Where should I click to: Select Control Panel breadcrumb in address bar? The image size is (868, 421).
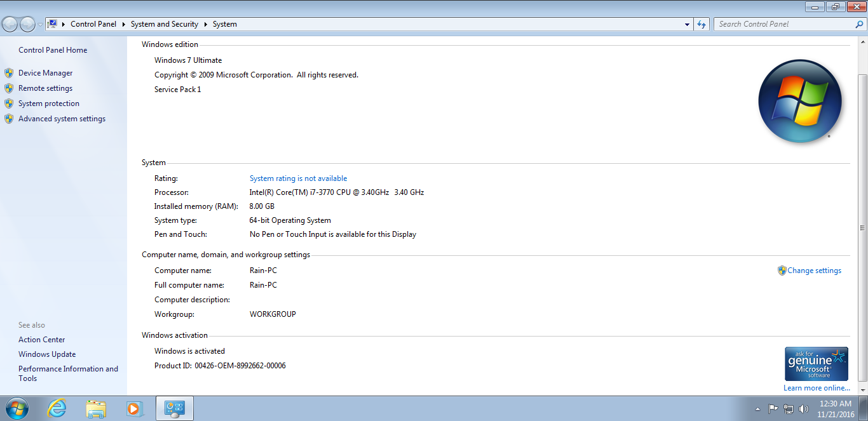(93, 24)
